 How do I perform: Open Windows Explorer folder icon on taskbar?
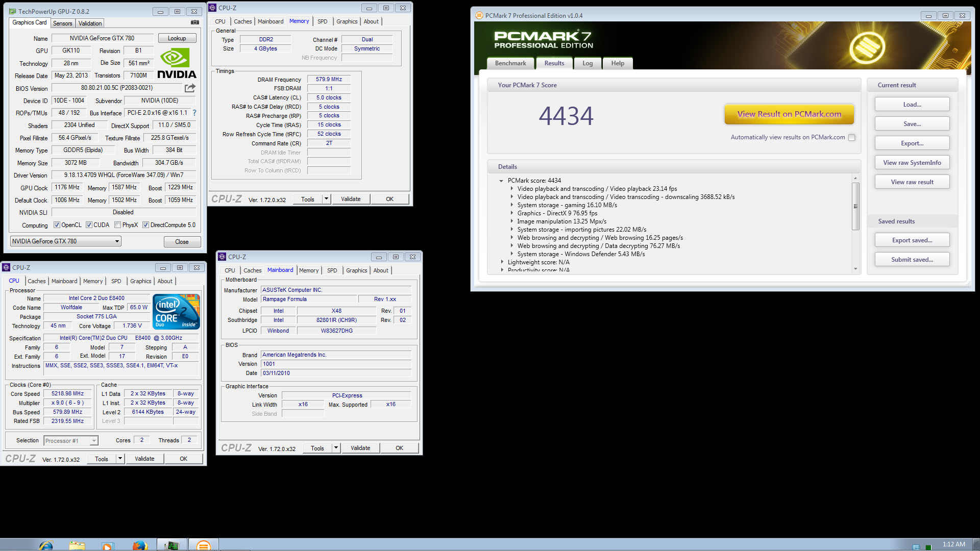tap(77, 545)
